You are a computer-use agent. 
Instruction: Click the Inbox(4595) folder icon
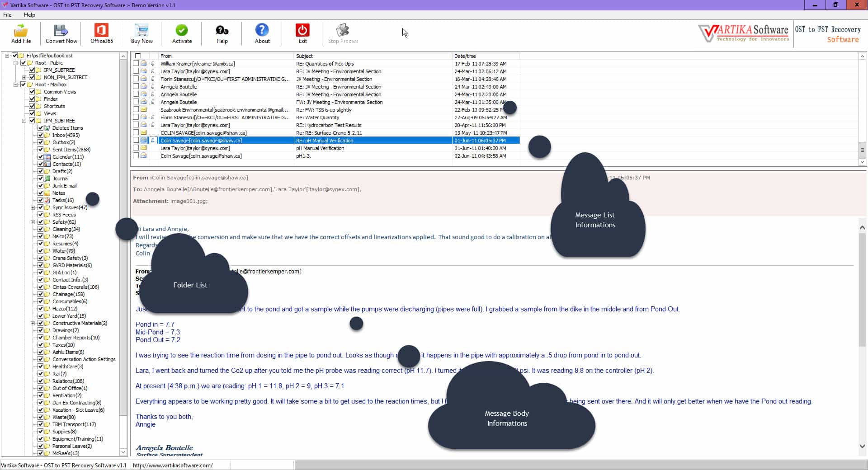pos(47,135)
